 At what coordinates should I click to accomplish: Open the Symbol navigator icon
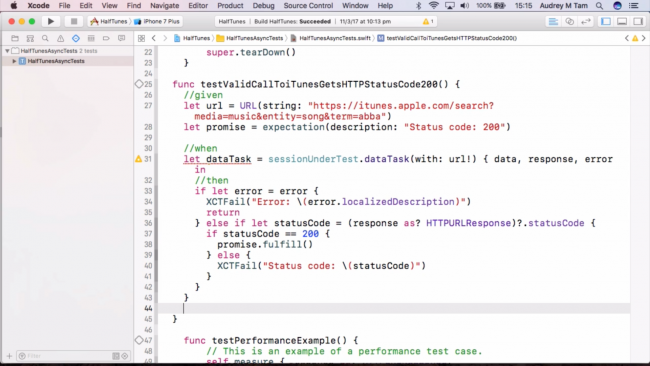point(30,38)
